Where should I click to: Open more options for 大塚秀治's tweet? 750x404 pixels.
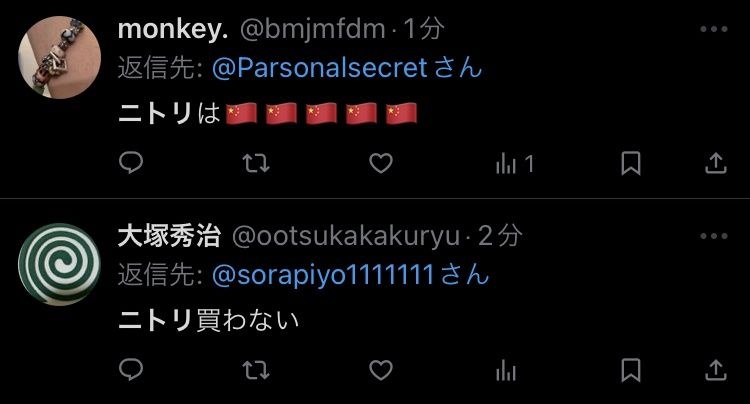coord(714,236)
